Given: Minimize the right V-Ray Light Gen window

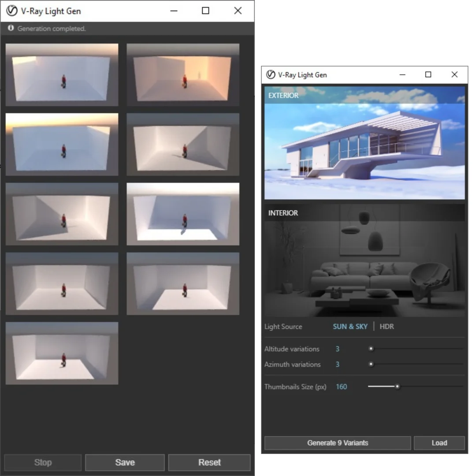Looking at the screenshot, I should coord(402,75).
